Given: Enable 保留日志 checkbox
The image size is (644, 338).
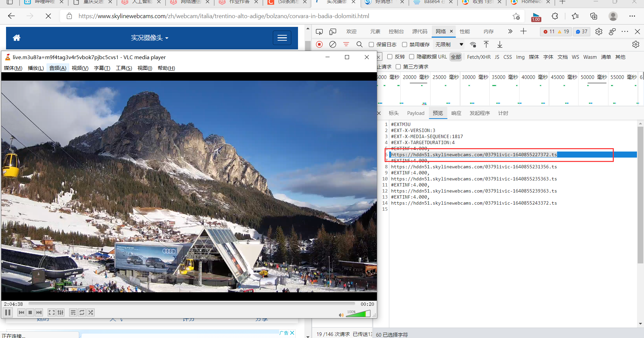Looking at the screenshot, I should tap(371, 44).
